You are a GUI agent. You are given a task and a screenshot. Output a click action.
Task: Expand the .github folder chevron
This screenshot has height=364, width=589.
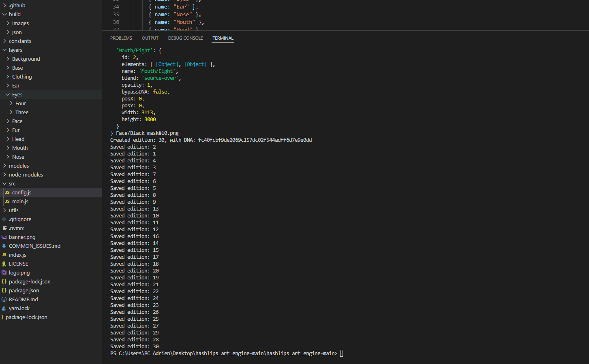pos(4,5)
